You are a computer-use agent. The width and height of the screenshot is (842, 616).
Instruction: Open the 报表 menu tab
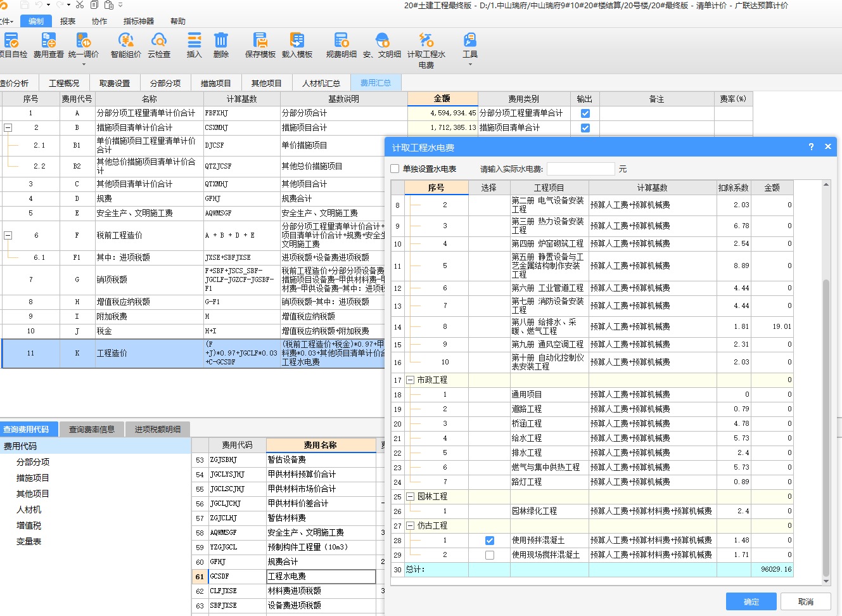pyautogui.click(x=68, y=21)
